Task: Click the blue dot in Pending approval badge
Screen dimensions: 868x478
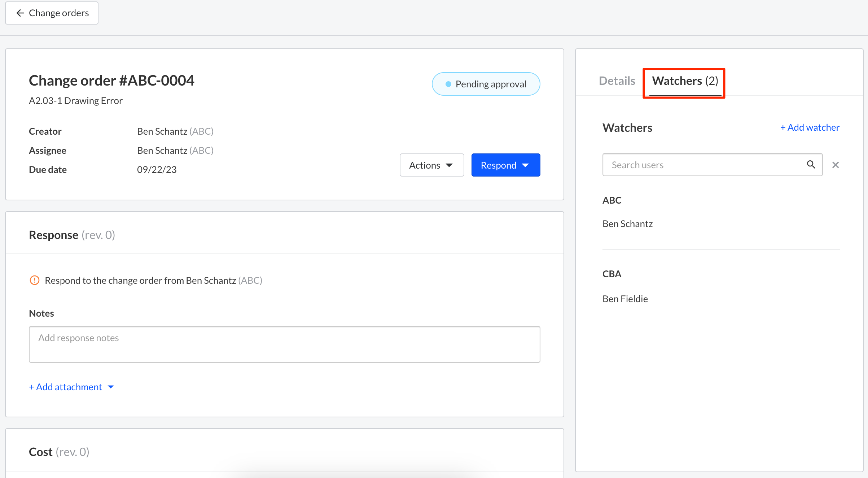Action: pyautogui.click(x=448, y=84)
